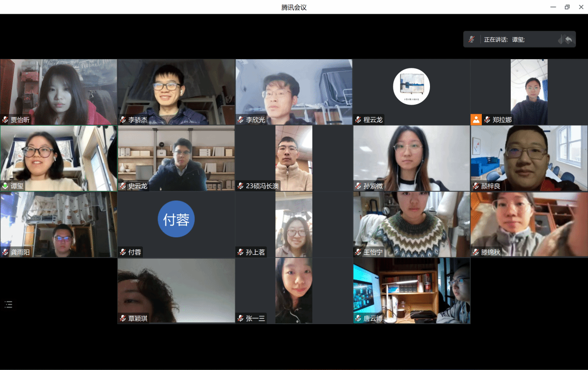Click muted mic icon beside 贾怡昕 name
The width and height of the screenshot is (588, 370).
click(6, 120)
